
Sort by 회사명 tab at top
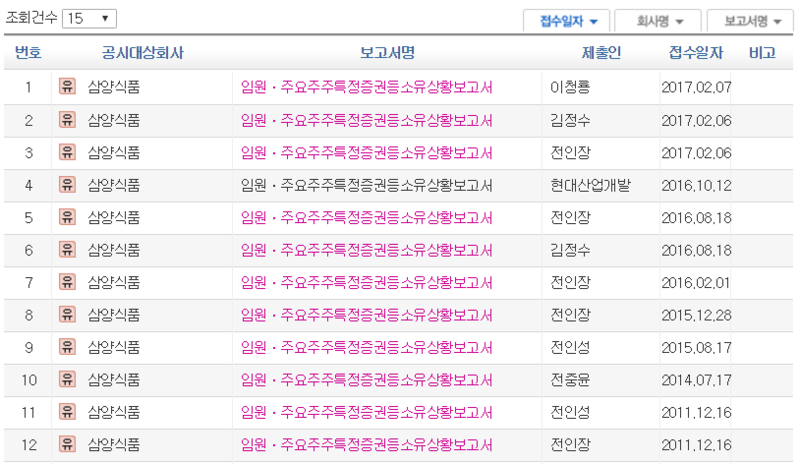pyautogui.click(x=658, y=21)
